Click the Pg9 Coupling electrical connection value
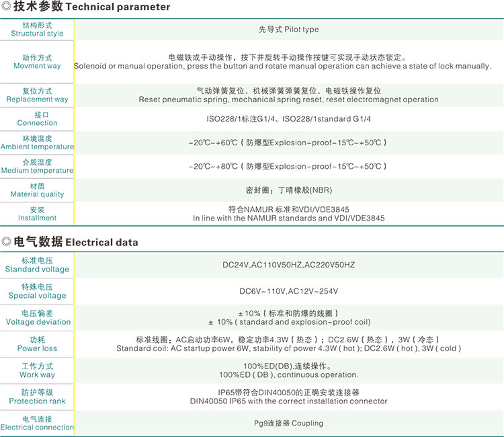504x437 pixels. 288,424
